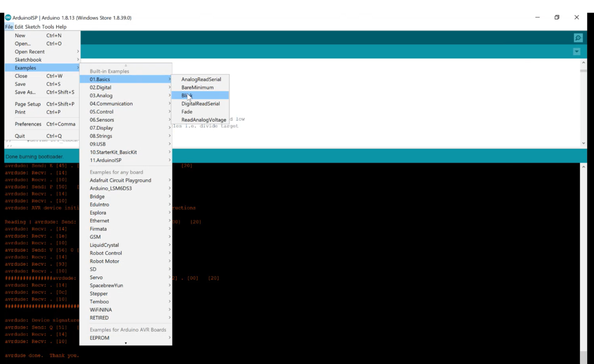Expand the SpacebrewYun library examples
This screenshot has width=594, height=364.
126,286
